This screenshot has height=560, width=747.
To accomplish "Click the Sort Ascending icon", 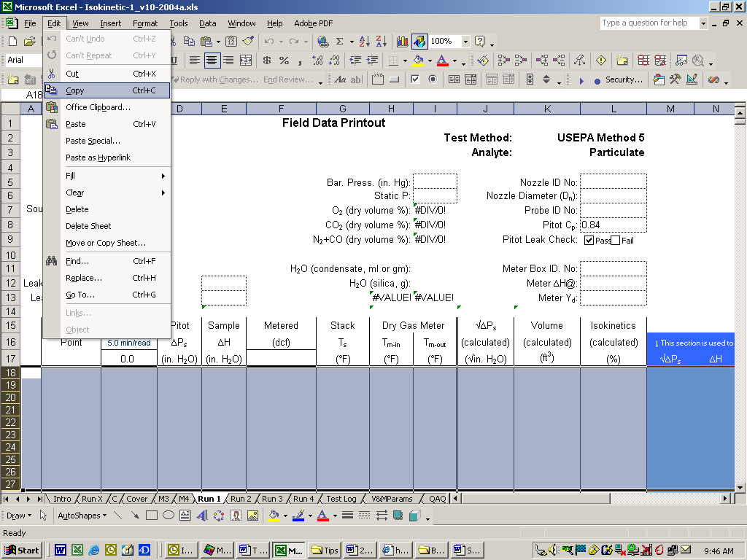I will pyautogui.click(x=365, y=42).
